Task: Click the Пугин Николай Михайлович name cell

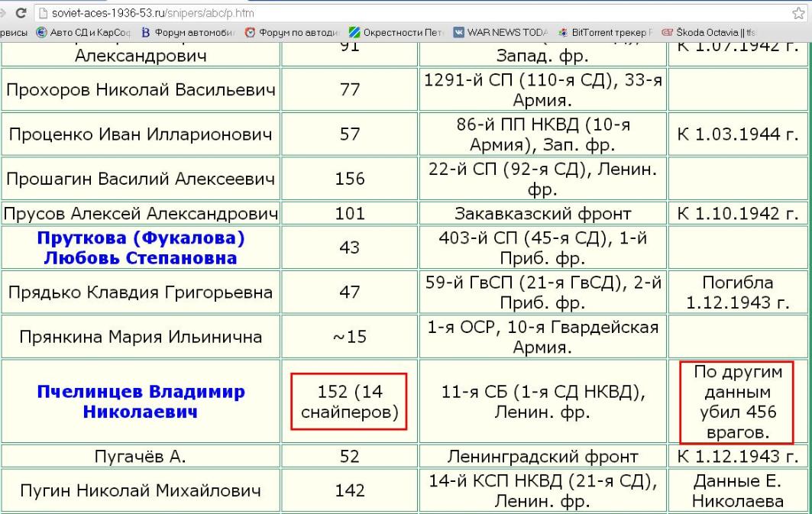Action: [141, 490]
